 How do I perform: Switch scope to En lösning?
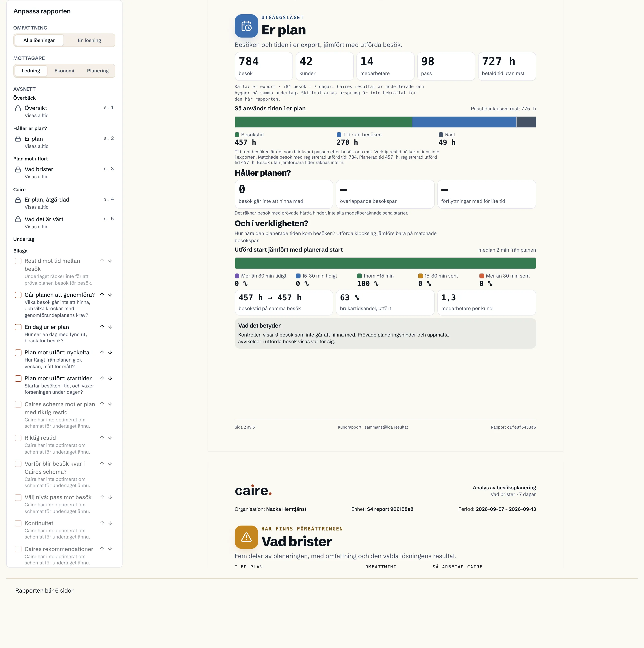pos(89,40)
